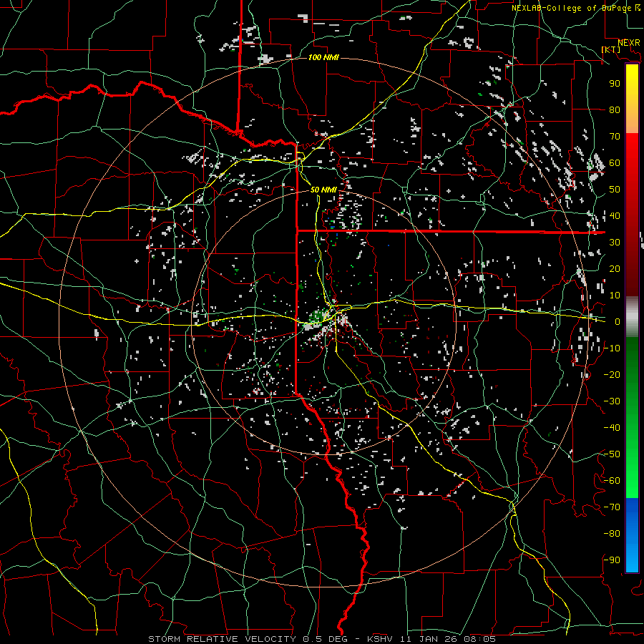
Task: Click STORM RELATIVE VELOCITY in the bottom caption
Action: click(x=222, y=639)
